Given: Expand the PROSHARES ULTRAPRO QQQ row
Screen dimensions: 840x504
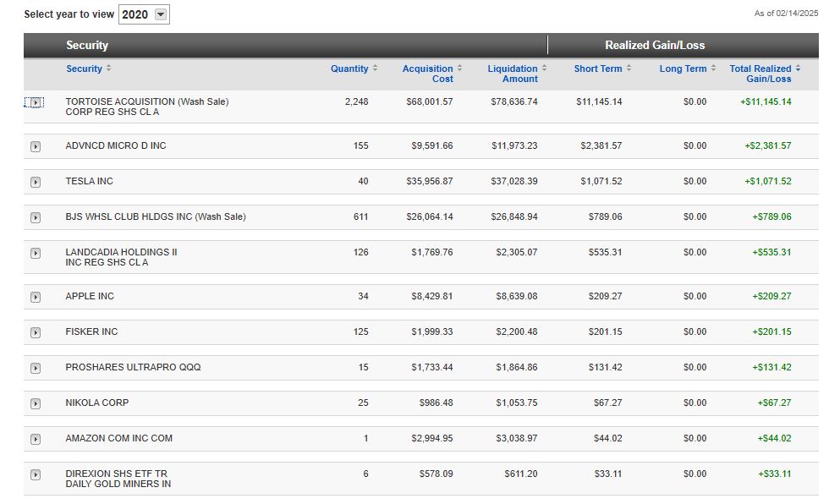Looking at the screenshot, I should pyautogui.click(x=36, y=368).
